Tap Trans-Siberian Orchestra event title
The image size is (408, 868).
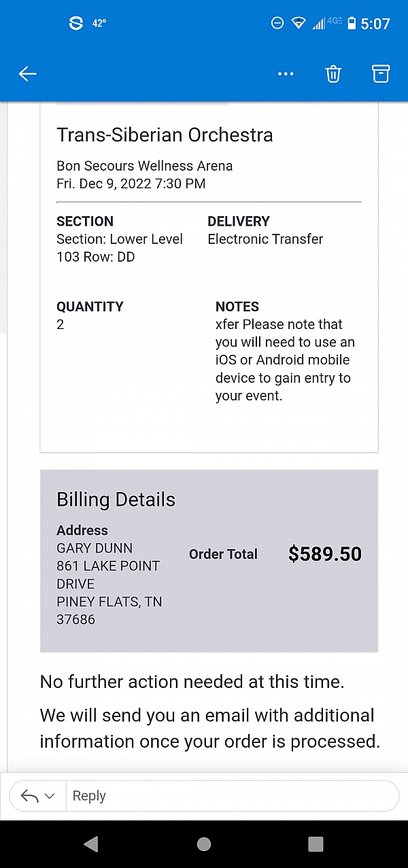click(x=165, y=135)
